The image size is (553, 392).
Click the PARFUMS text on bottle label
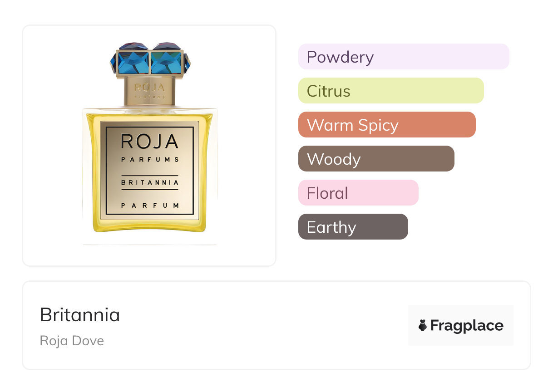(x=149, y=160)
